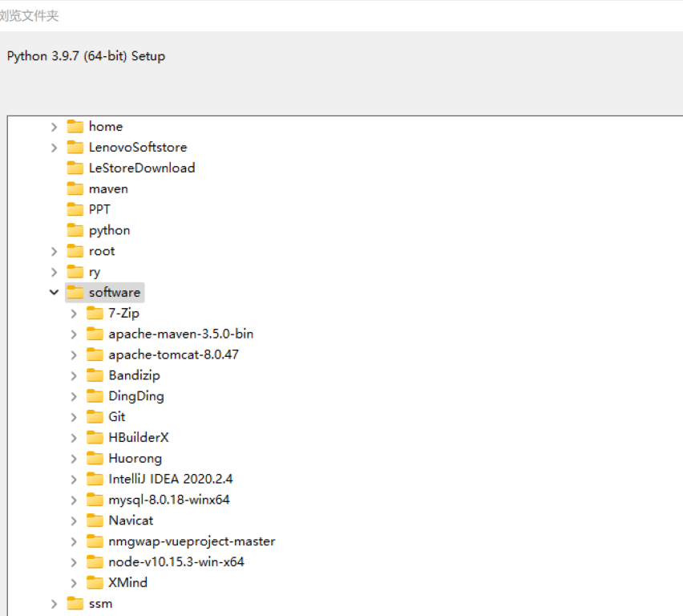Expand the Huorong folder arrow
The width and height of the screenshot is (683, 616).
click(74, 459)
